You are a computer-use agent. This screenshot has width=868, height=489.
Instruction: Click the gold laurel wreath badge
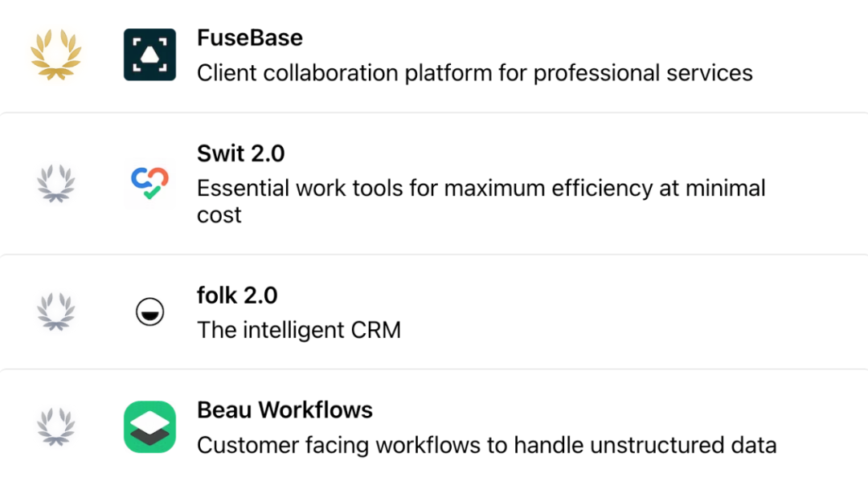(x=56, y=55)
